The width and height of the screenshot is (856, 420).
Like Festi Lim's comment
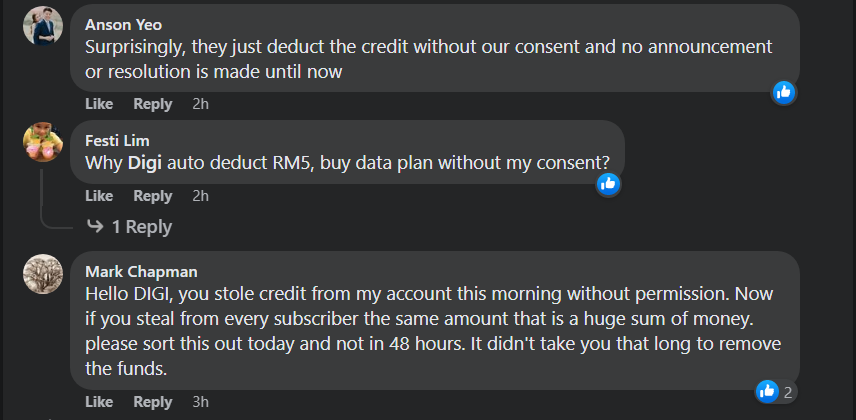[99, 196]
